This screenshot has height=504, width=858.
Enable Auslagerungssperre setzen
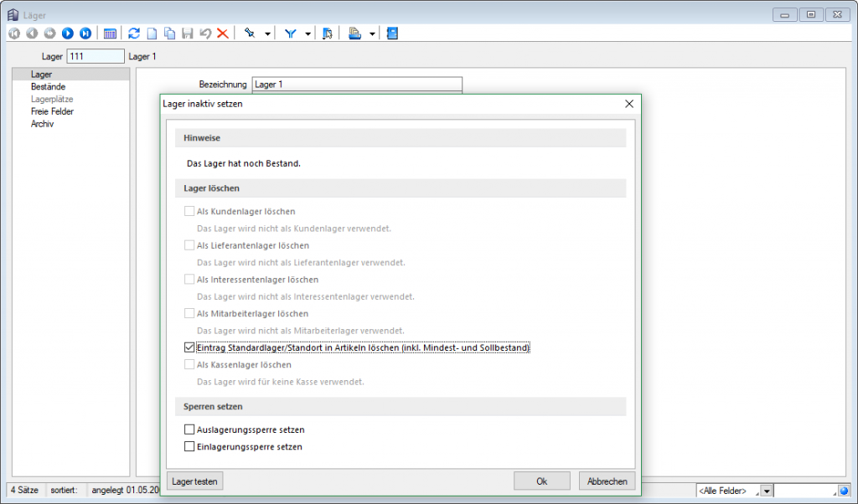click(189, 429)
